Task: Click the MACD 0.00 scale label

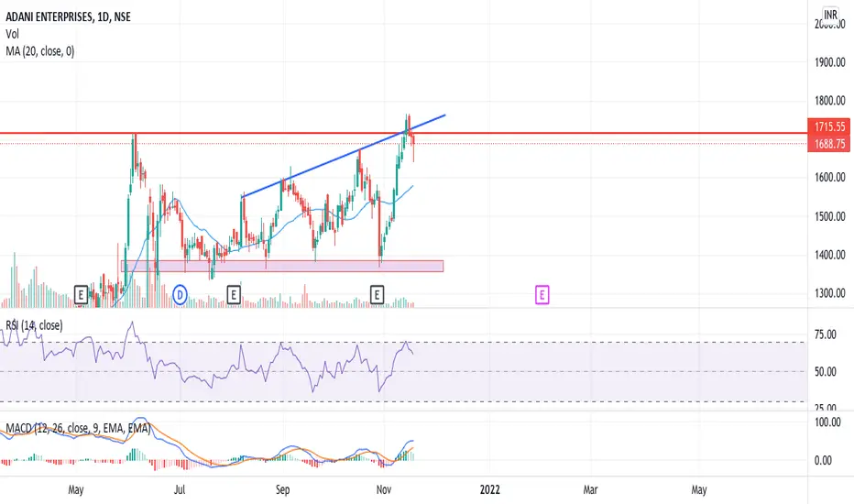Action: pyautogui.click(x=823, y=461)
